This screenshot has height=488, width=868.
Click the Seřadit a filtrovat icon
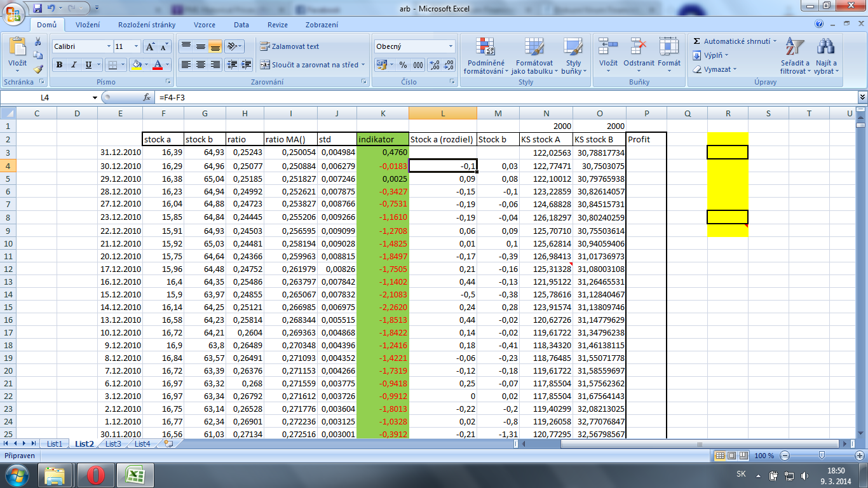pos(795,56)
